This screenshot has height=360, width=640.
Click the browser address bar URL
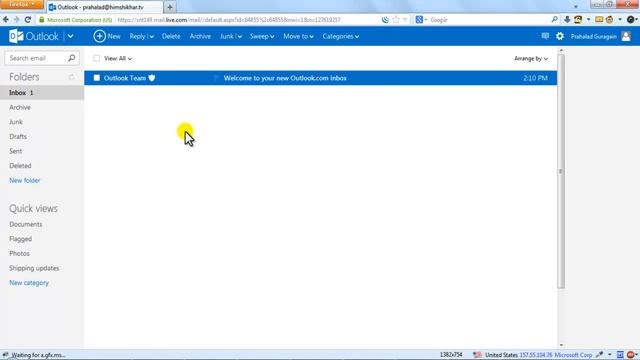pos(229,20)
